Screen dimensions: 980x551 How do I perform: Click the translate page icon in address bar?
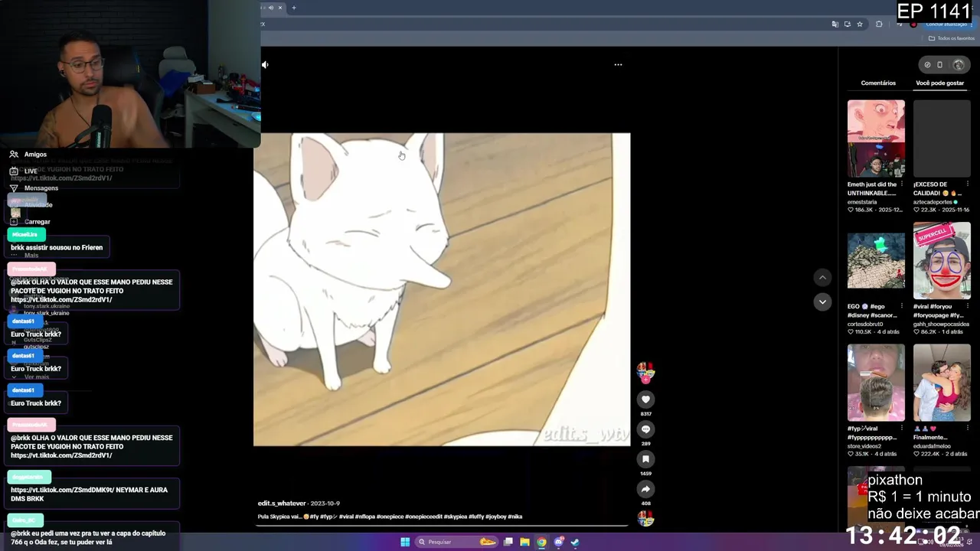(835, 24)
